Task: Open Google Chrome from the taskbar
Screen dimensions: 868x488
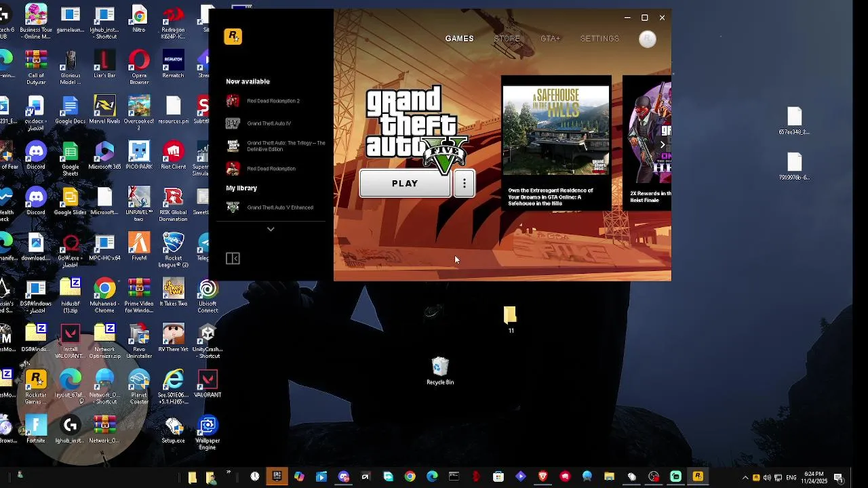Action: 410,476
